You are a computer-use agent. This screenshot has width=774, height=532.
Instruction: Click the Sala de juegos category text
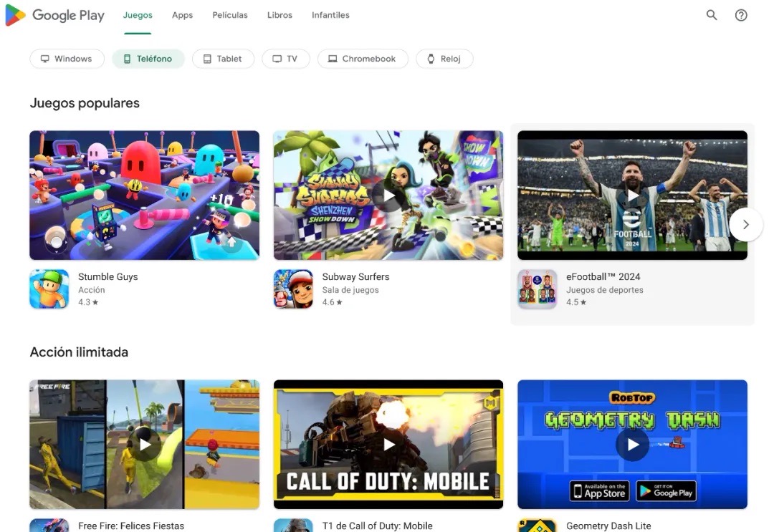coord(350,290)
